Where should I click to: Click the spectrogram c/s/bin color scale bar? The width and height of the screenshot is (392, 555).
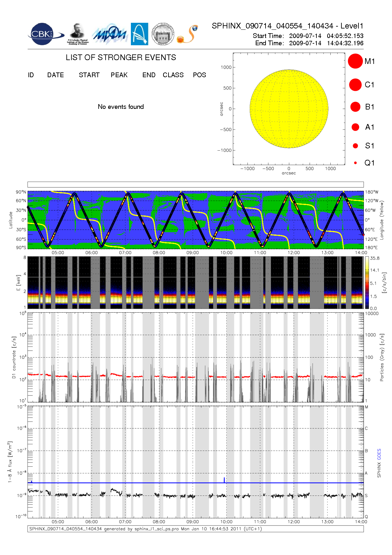click(367, 283)
